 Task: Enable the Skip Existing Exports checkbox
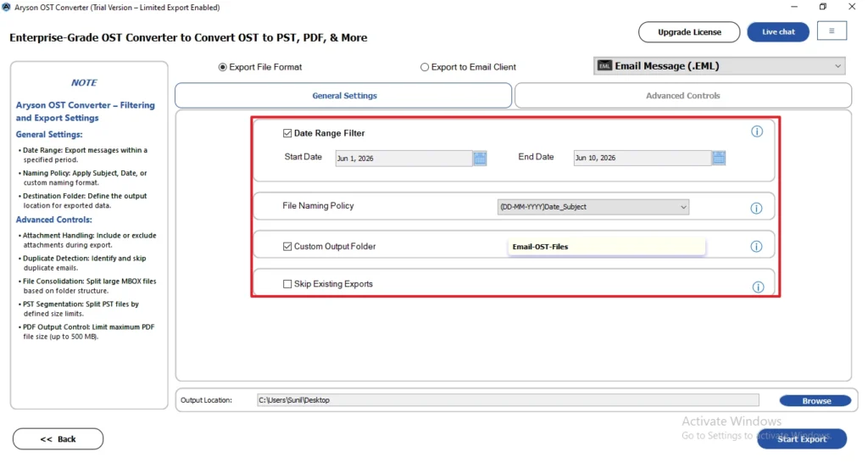pyautogui.click(x=287, y=284)
